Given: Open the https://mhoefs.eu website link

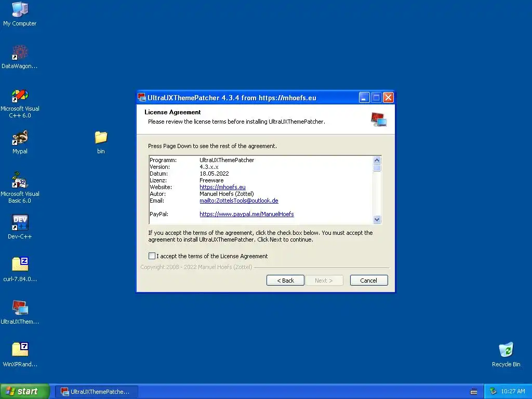Looking at the screenshot, I should pos(222,187).
